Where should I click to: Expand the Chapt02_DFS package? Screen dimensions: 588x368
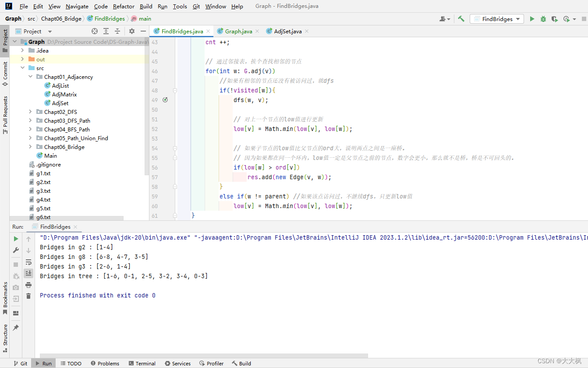pos(30,112)
